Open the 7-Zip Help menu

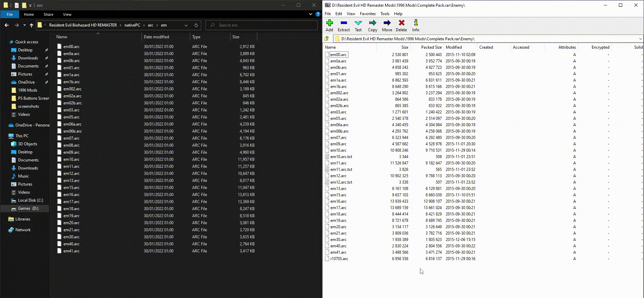point(398,14)
